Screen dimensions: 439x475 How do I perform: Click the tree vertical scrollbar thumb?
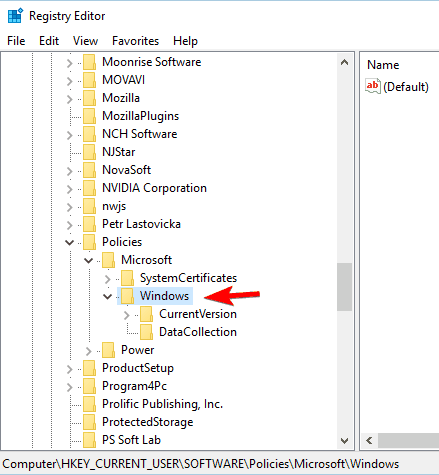345,287
